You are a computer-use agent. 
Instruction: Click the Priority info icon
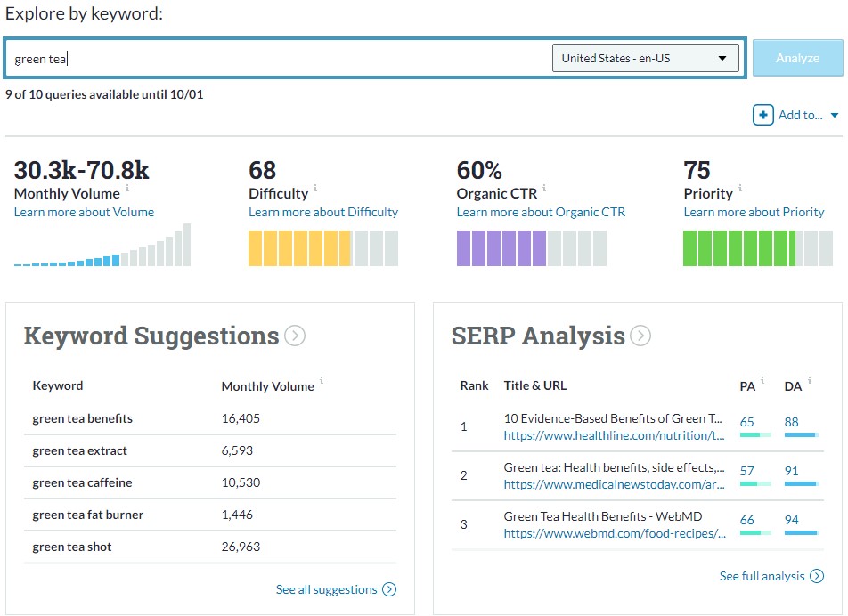[x=740, y=188]
